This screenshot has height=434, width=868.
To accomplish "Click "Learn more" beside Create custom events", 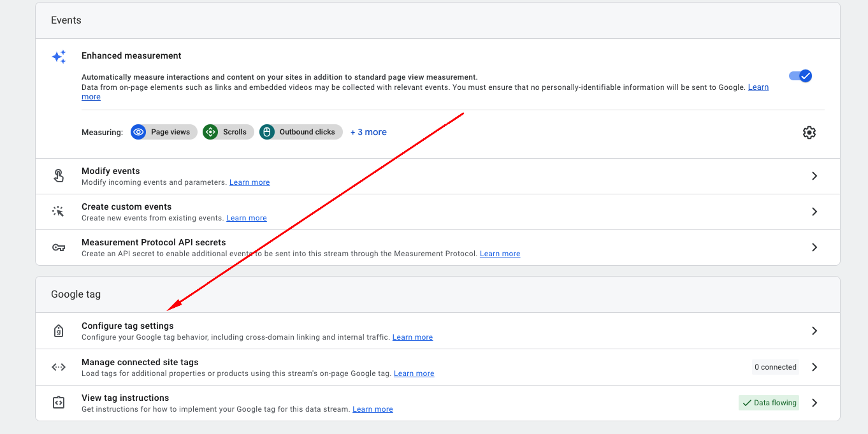I will tap(246, 217).
